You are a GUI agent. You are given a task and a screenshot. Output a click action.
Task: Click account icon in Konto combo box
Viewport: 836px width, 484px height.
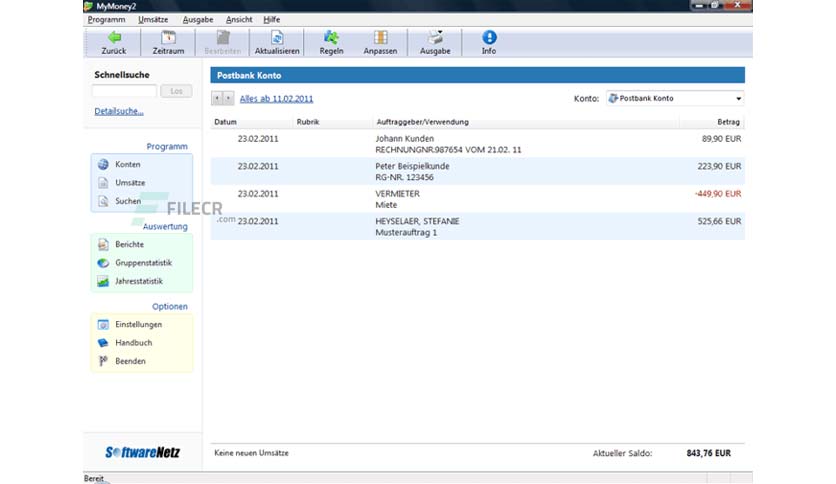tap(613, 98)
